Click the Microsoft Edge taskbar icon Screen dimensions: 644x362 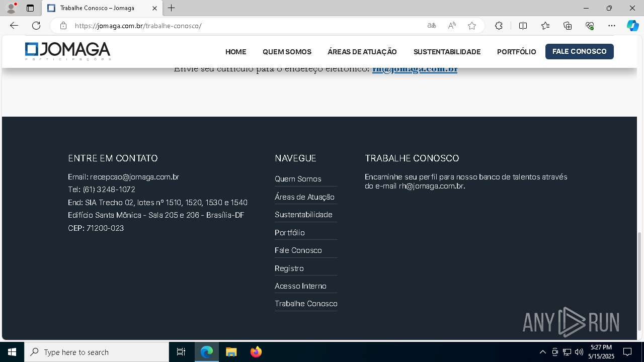click(207, 352)
